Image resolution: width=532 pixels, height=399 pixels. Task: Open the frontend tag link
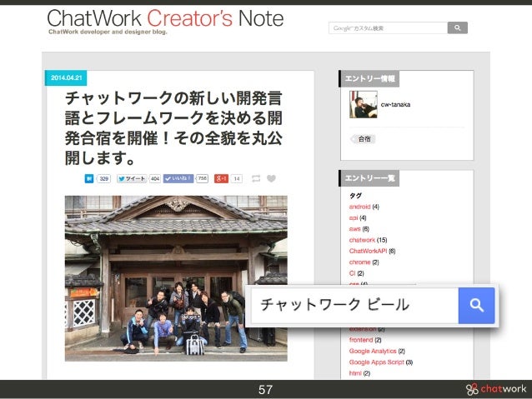point(361,340)
